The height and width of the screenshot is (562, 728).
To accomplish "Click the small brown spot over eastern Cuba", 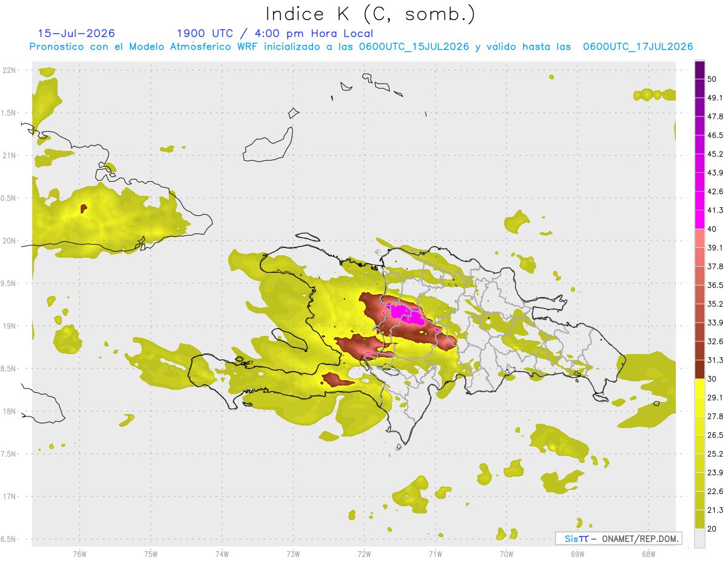I will coord(83,209).
